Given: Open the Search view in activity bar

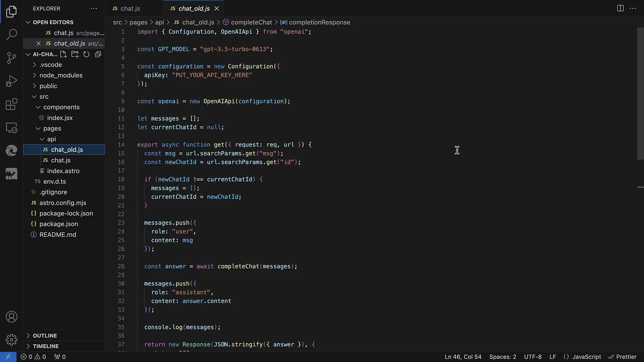Looking at the screenshot, I should (x=11, y=35).
